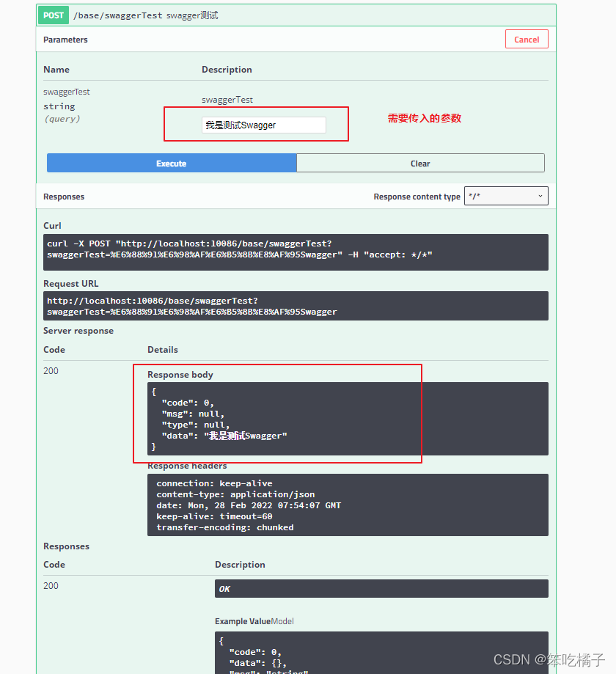Open Response content type dropdown
This screenshot has height=674, width=616.
(506, 196)
